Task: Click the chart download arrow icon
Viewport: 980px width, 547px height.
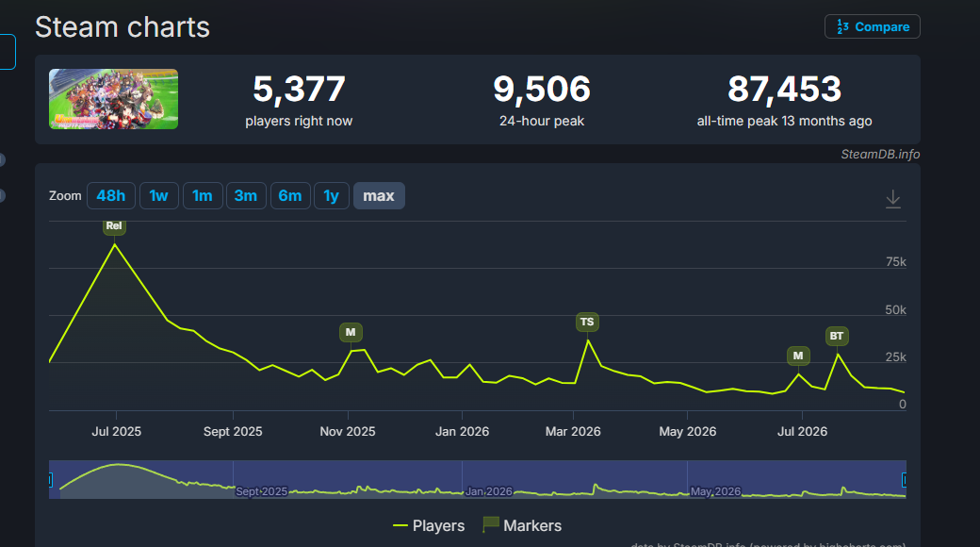Action: tap(893, 199)
